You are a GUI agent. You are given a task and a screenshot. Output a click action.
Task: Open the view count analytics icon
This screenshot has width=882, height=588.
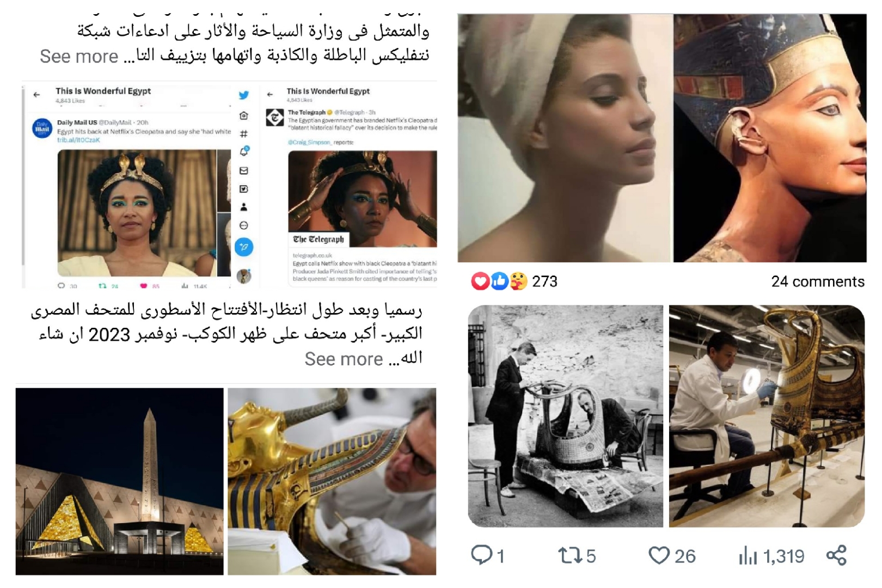point(748,556)
